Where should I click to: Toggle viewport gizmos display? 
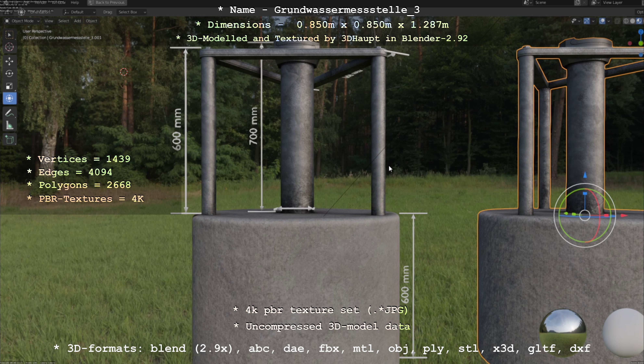(587, 21)
